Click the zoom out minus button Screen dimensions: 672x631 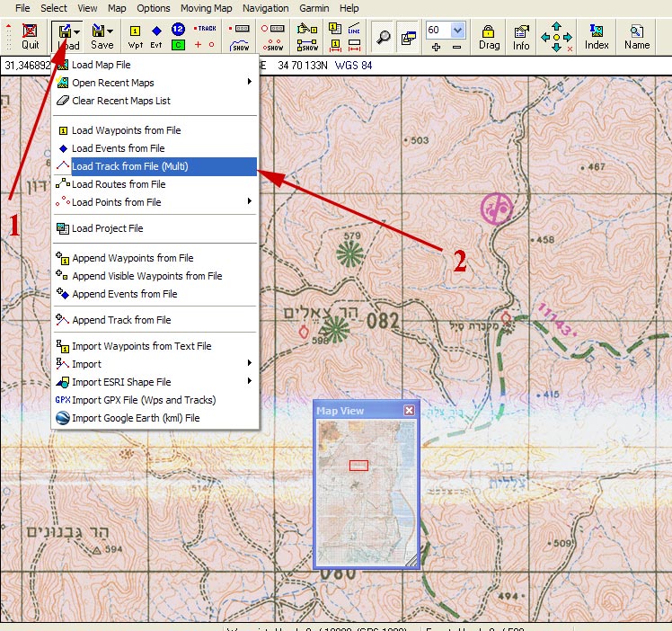pyautogui.click(x=457, y=47)
